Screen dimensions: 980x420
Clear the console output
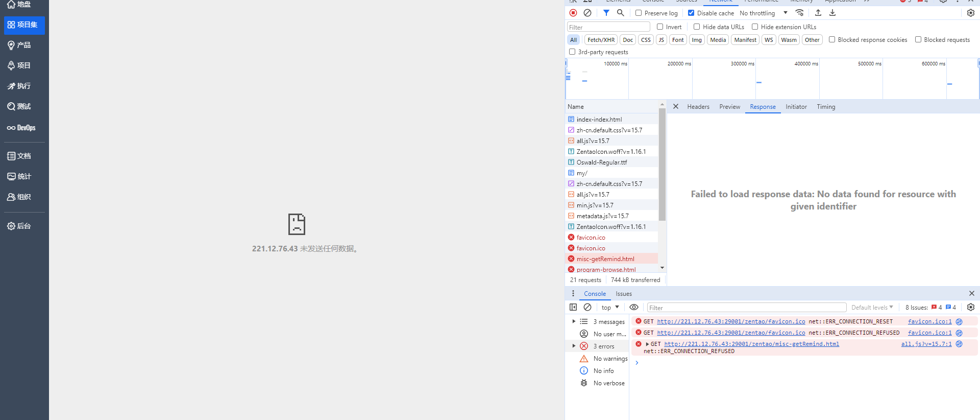click(x=587, y=308)
